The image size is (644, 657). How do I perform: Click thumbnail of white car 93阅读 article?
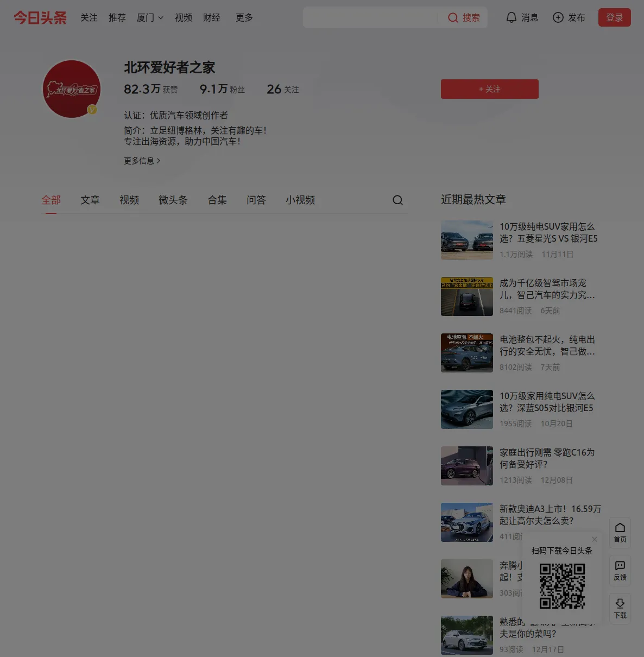(467, 635)
